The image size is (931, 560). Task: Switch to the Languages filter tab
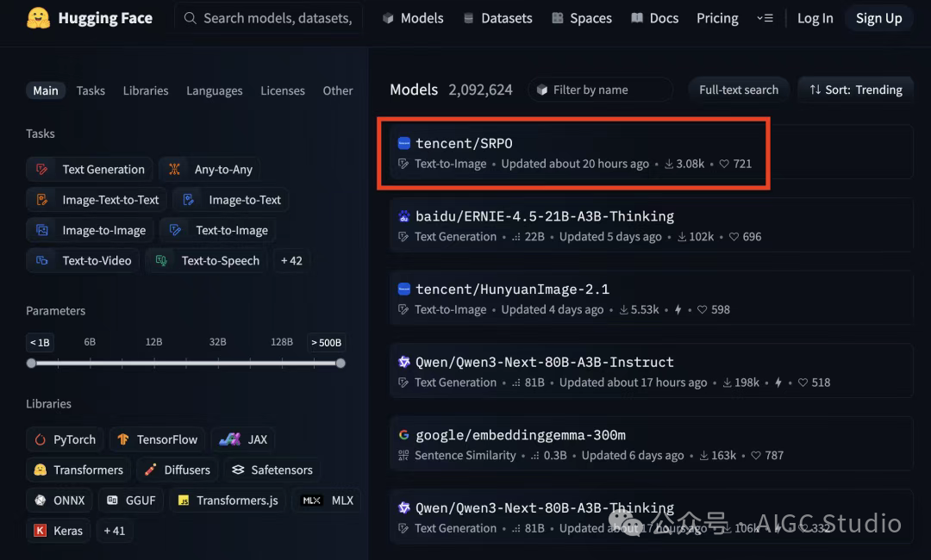pyautogui.click(x=215, y=90)
